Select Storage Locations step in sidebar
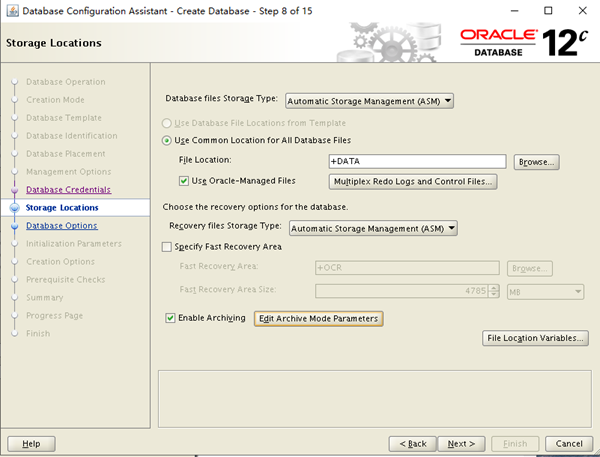 click(62, 208)
